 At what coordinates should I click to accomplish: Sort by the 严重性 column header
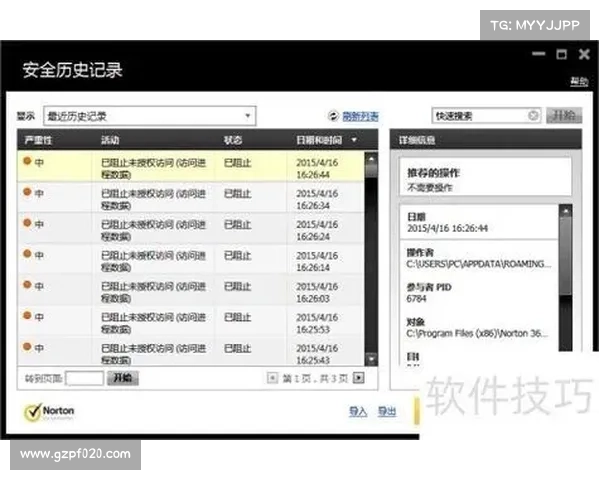tap(38, 140)
